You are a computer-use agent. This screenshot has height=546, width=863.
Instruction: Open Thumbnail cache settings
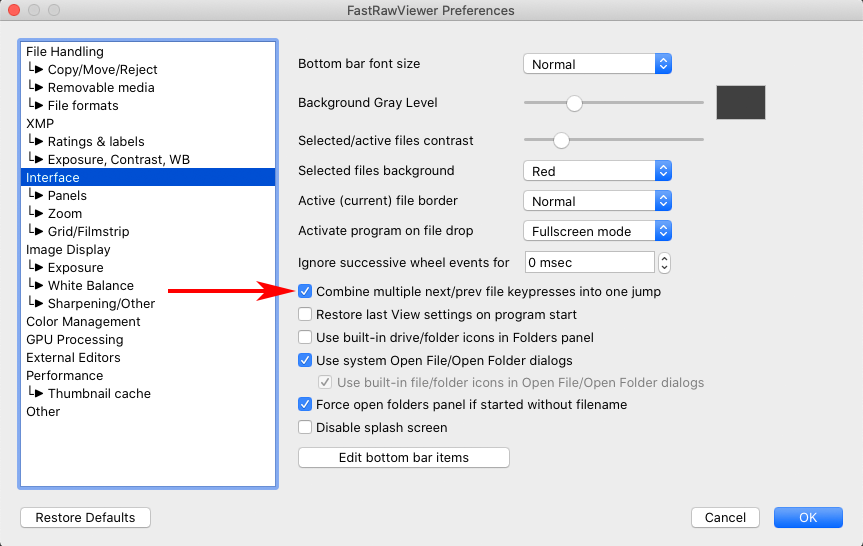pos(99,394)
